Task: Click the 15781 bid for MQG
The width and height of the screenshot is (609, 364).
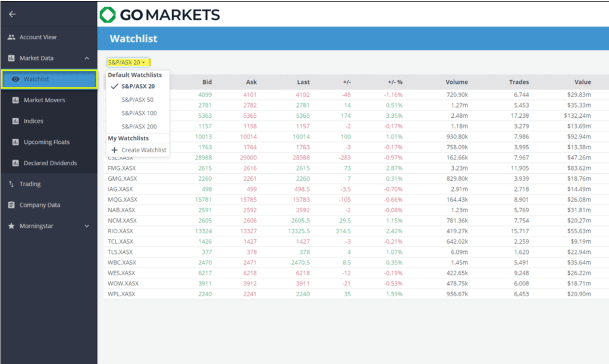Action: (x=203, y=200)
